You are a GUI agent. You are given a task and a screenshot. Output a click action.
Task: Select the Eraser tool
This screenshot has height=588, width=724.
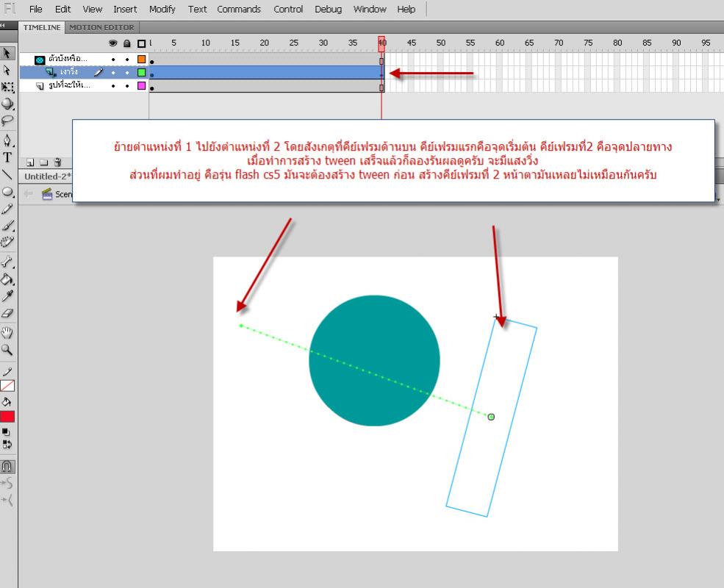7,313
